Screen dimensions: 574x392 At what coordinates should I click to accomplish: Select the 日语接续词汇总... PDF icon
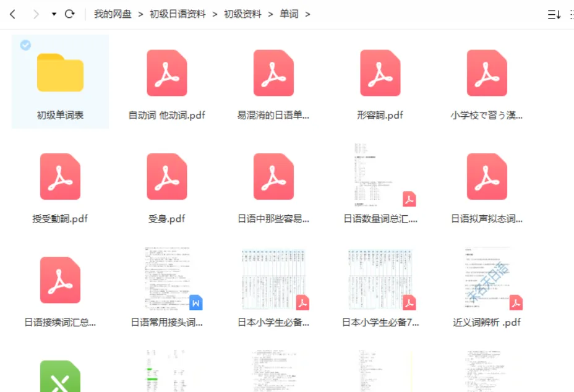tap(60, 280)
